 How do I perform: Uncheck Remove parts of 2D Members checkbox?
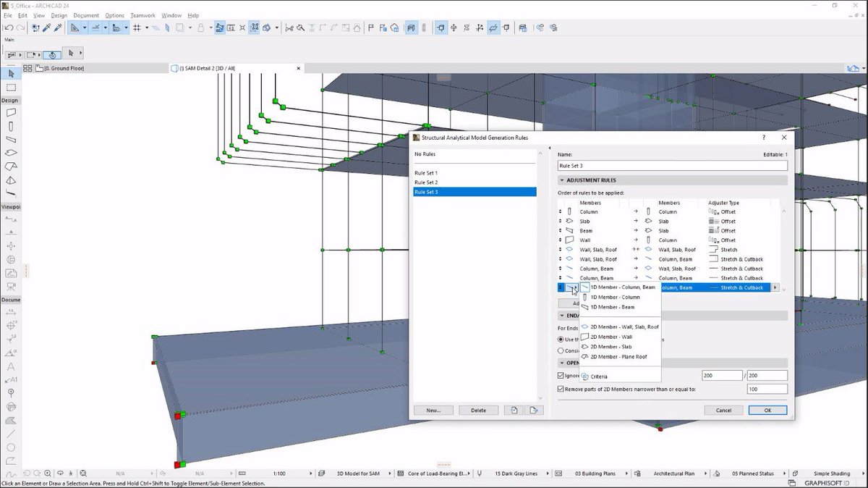click(x=561, y=389)
